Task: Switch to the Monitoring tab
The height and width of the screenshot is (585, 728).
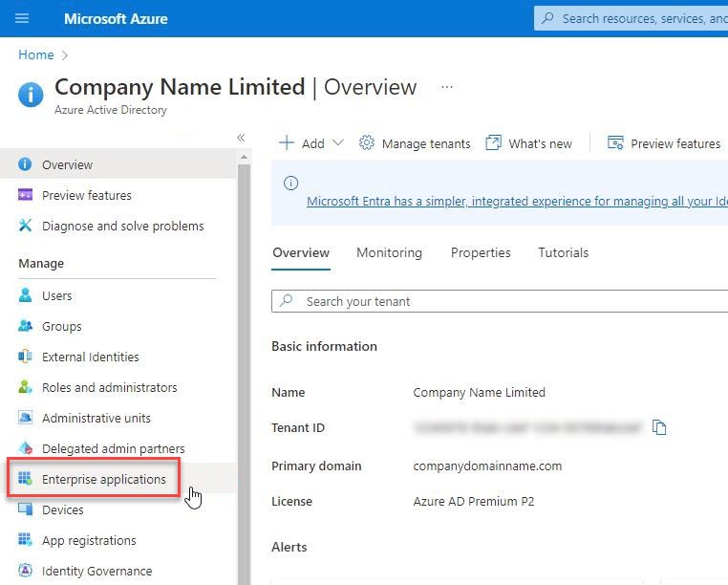Action: click(x=389, y=252)
